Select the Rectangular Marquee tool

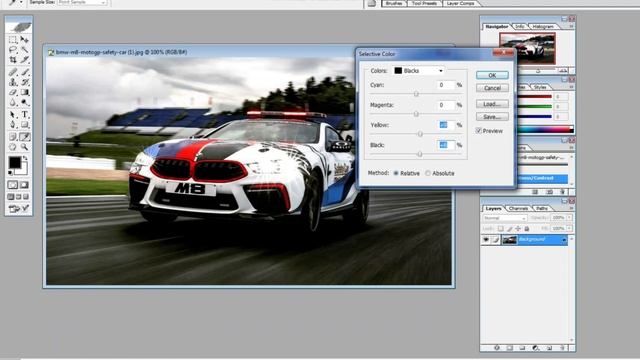tap(13, 40)
